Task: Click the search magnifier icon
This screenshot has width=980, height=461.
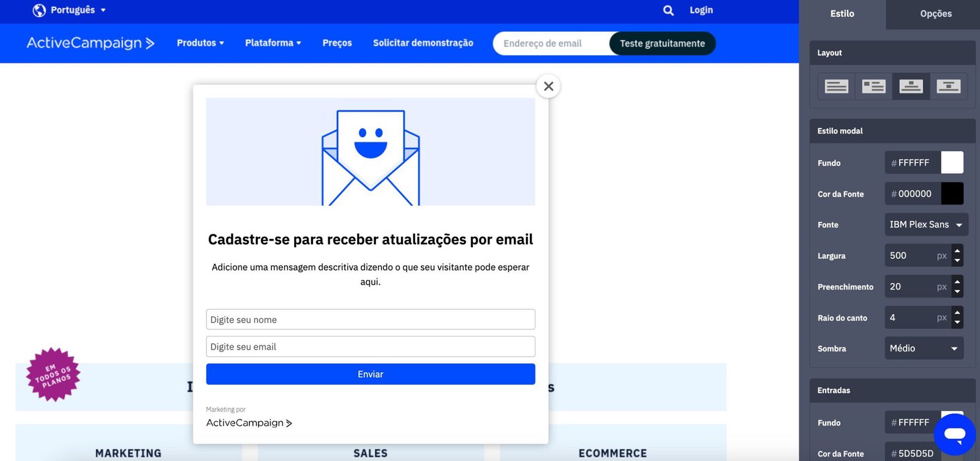Action: point(668,10)
